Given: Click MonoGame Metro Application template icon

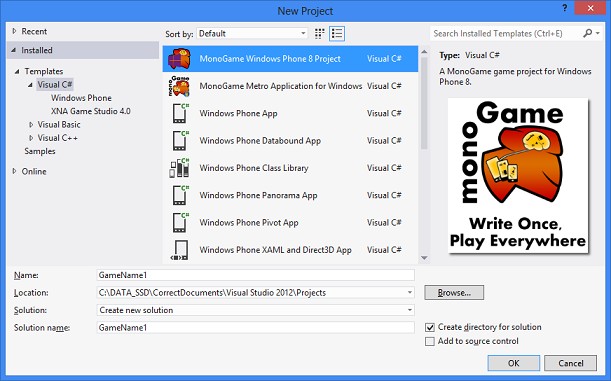Looking at the screenshot, I should 179,86.
